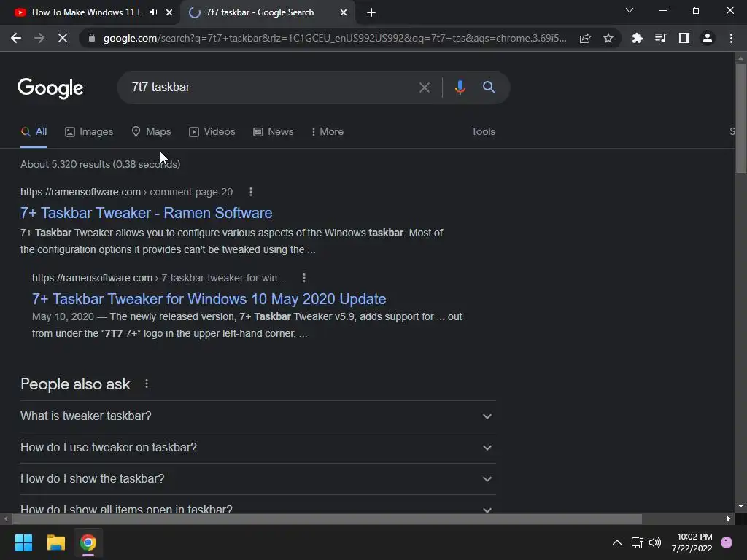
Task: Go back using the browser back arrow
Action: pos(16,38)
